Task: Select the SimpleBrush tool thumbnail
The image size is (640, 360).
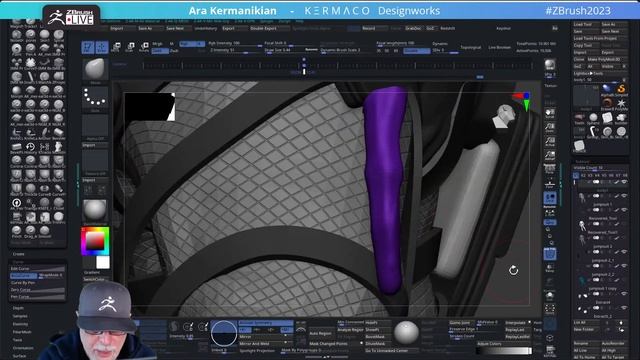Action: [x=621, y=89]
